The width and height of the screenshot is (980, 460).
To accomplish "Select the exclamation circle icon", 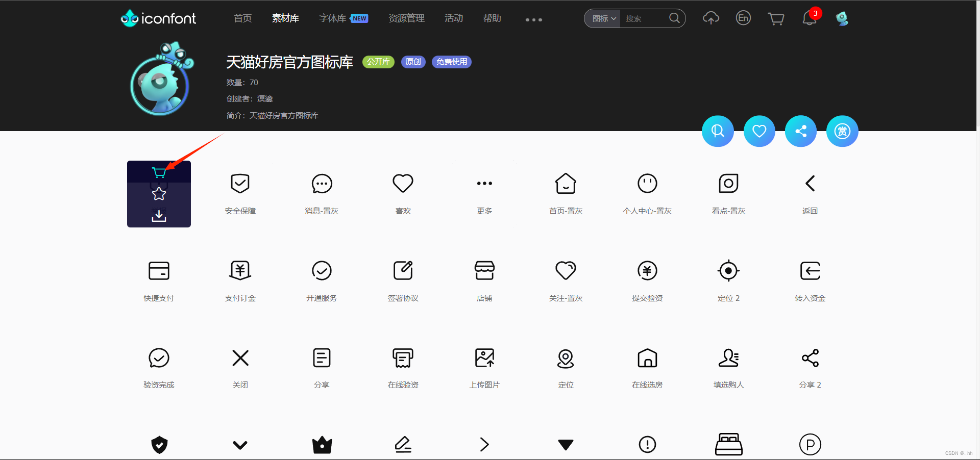I will [647, 445].
